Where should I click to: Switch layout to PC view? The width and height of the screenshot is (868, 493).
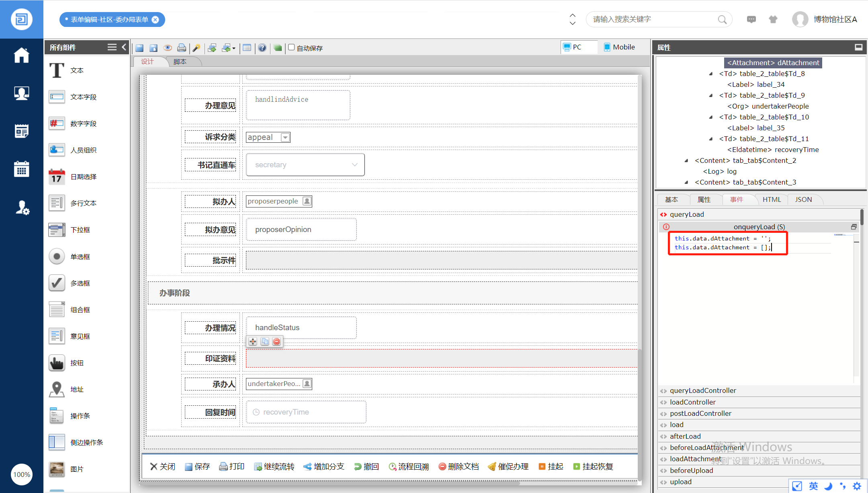573,47
